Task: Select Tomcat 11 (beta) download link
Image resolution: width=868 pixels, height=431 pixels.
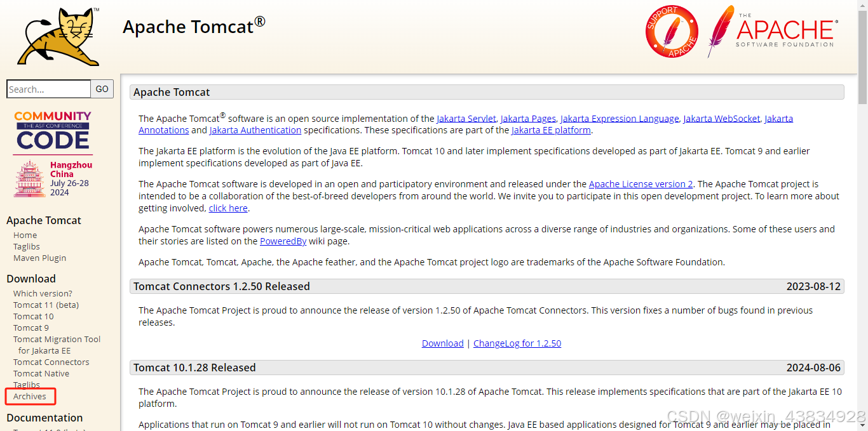Action: (x=46, y=305)
